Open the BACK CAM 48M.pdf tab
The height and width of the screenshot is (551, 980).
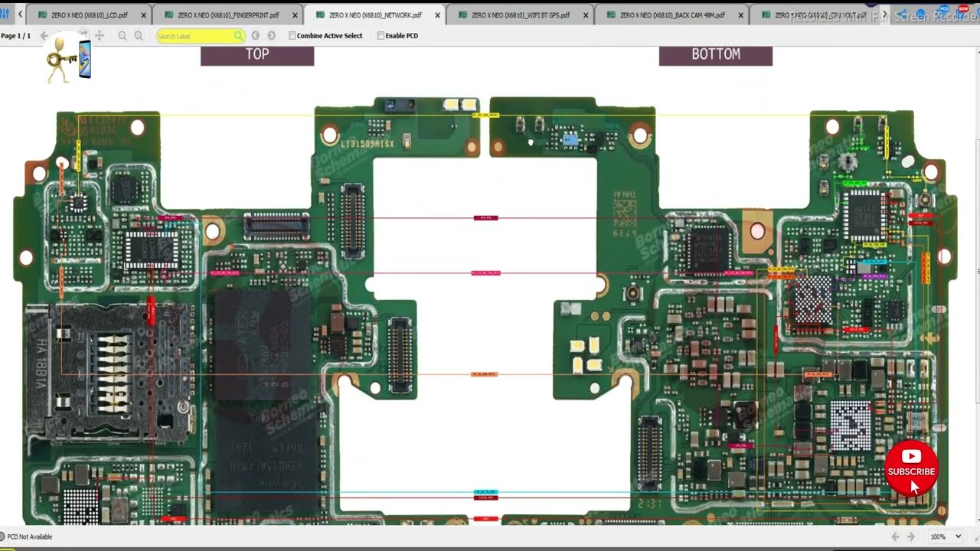click(x=672, y=15)
